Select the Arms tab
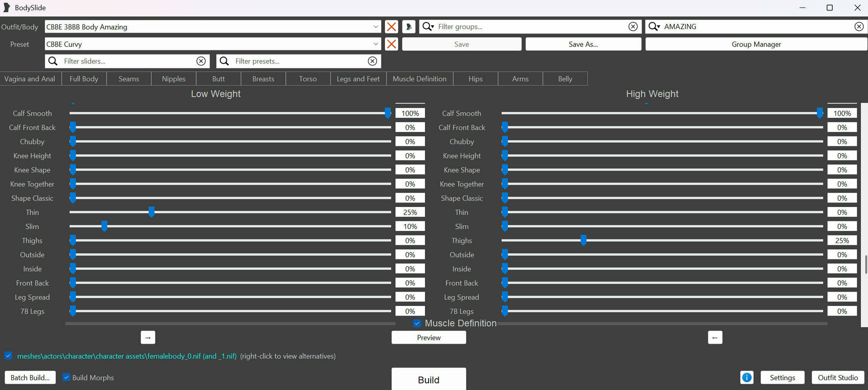 click(x=520, y=79)
